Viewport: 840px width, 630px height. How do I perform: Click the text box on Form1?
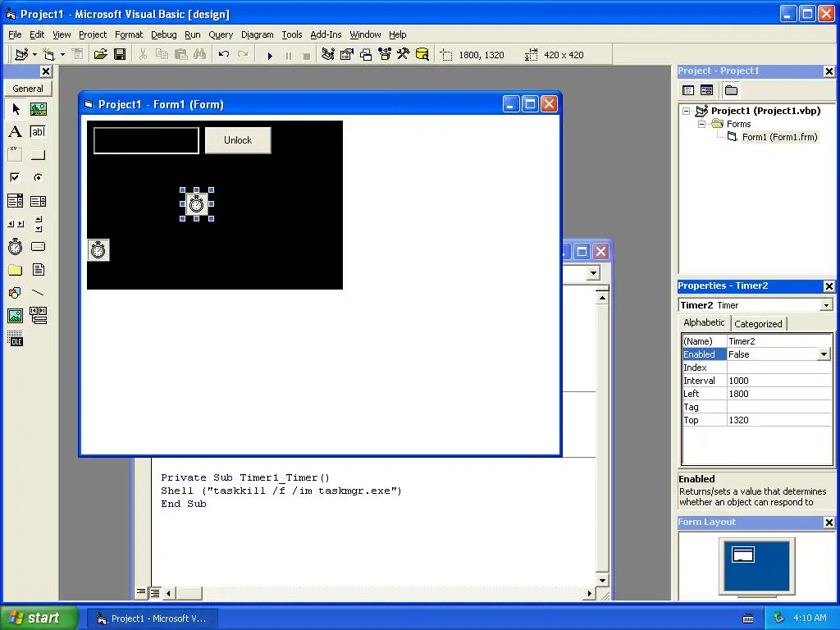click(x=146, y=140)
